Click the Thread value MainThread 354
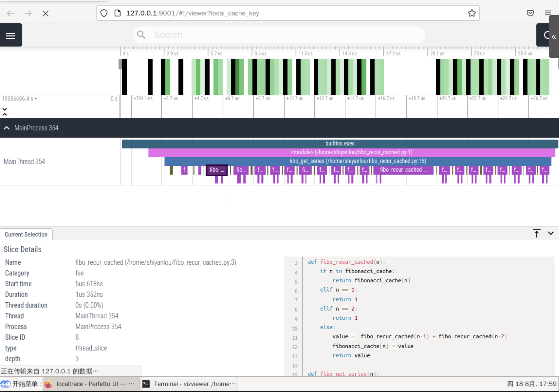This screenshot has height=392, width=559. point(97,316)
